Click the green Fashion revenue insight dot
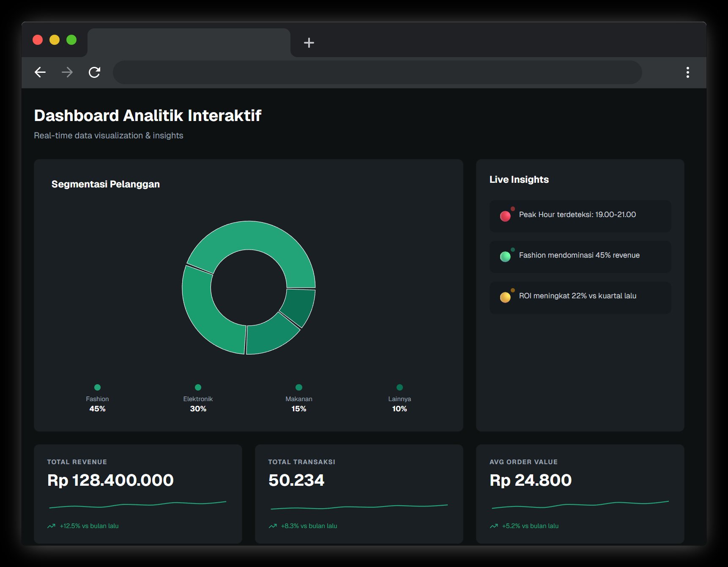The image size is (728, 567). click(505, 256)
